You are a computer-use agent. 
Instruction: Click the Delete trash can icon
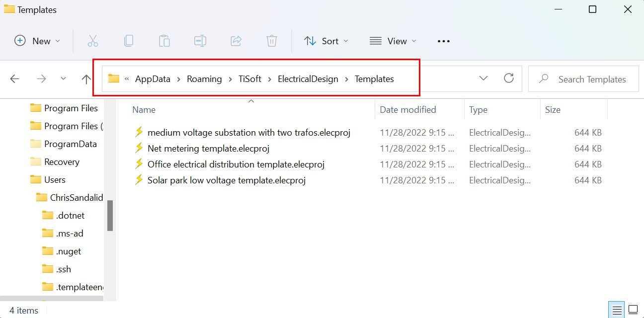(x=272, y=41)
